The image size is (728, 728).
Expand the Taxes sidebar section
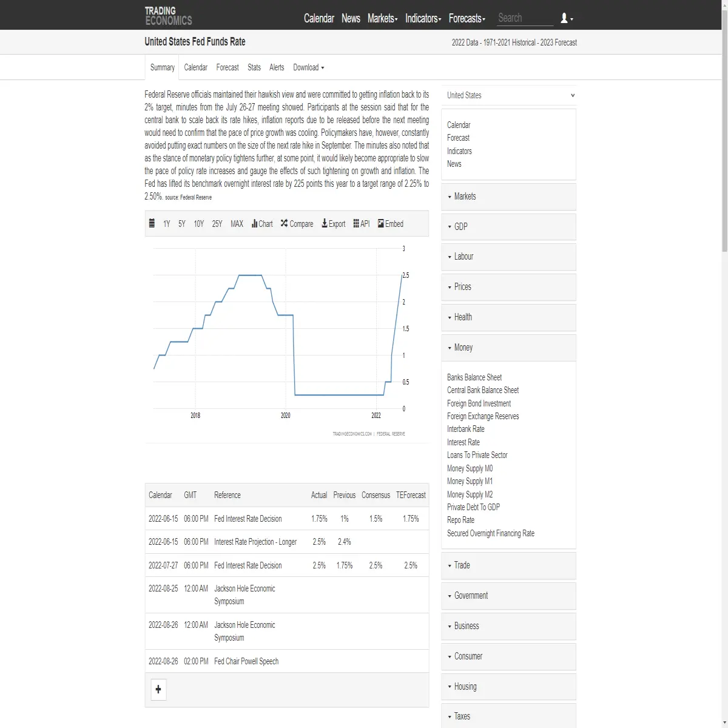click(509, 716)
